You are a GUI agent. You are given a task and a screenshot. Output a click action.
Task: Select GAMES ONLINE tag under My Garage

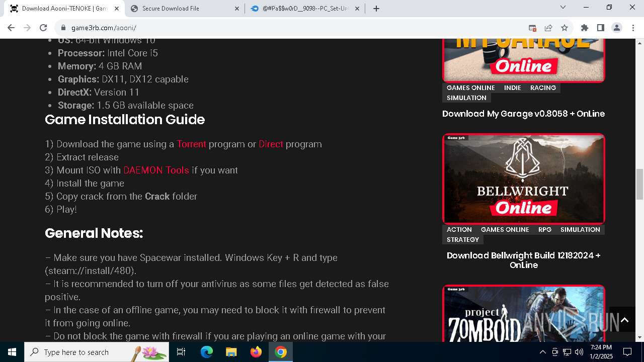[x=471, y=87]
